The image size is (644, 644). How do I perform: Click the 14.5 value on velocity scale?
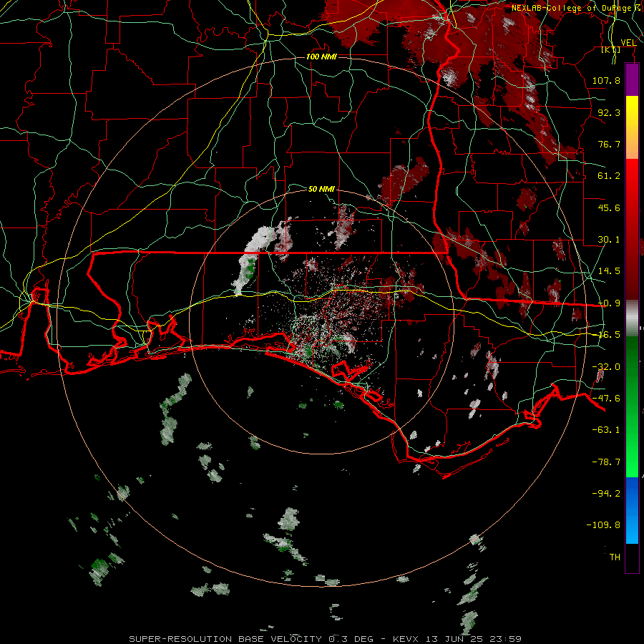tap(609, 271)
